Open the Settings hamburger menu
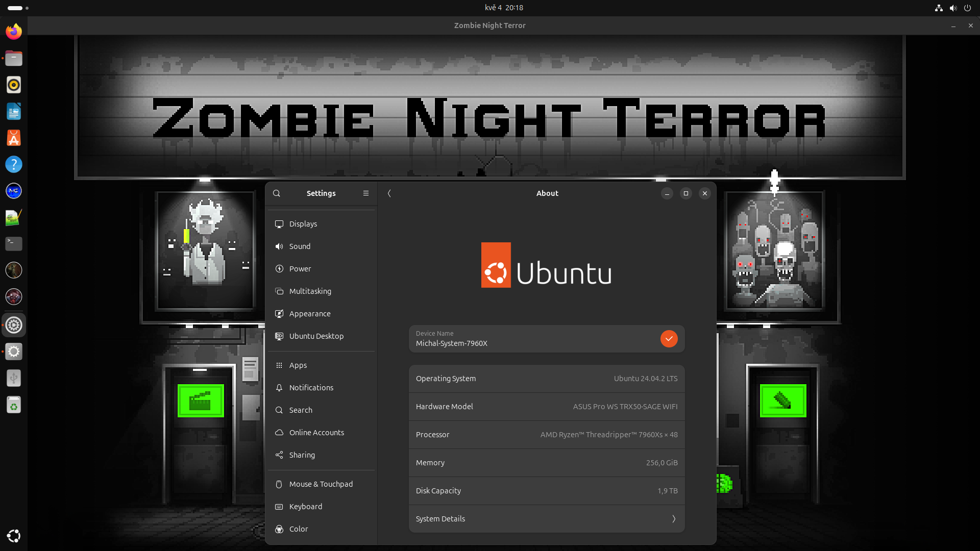The image size is (980, 551). 366,193
